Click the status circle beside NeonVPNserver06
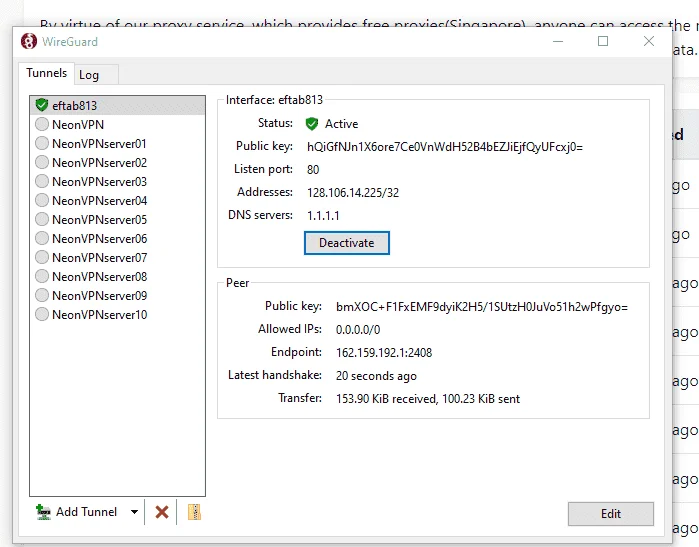 [42, 238]
